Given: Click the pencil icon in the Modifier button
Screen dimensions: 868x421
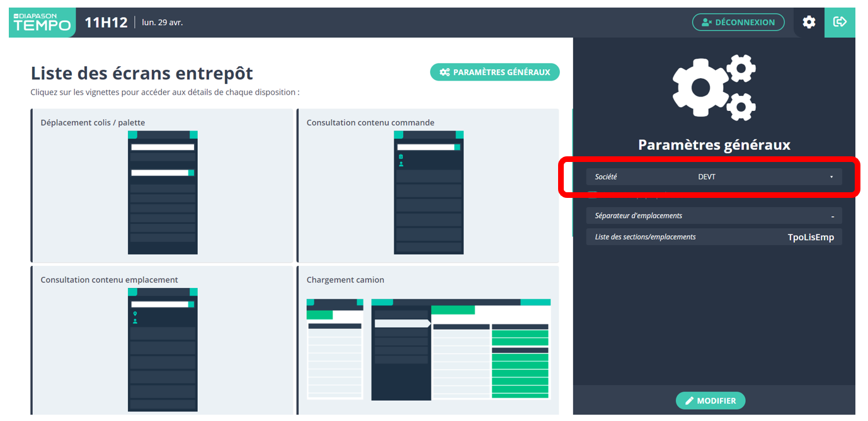Looking at the screenshot, I should click(x=690, y=401).
